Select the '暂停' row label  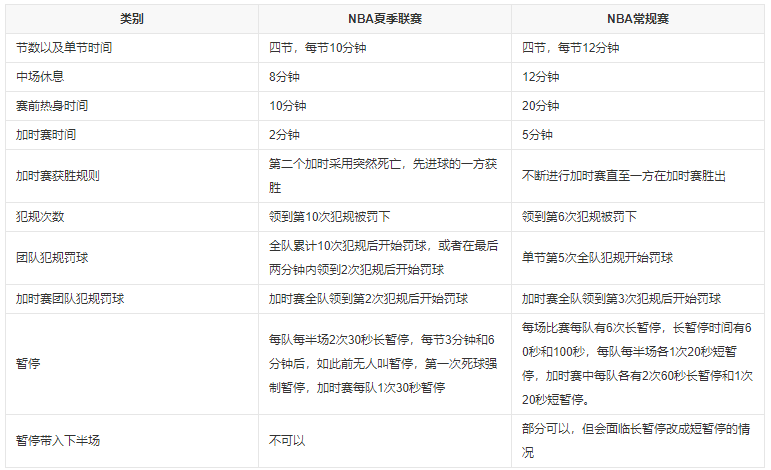[28, 364]
